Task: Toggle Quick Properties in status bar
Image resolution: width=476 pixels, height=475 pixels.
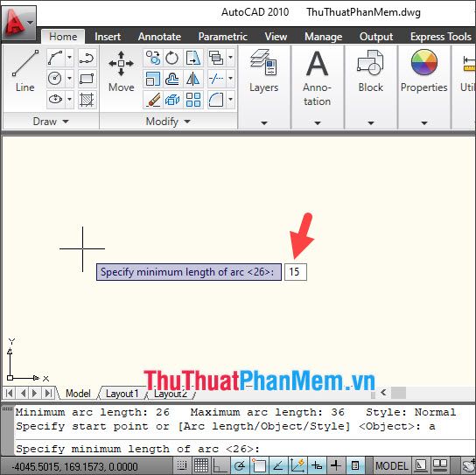Action: coord(355,465)
